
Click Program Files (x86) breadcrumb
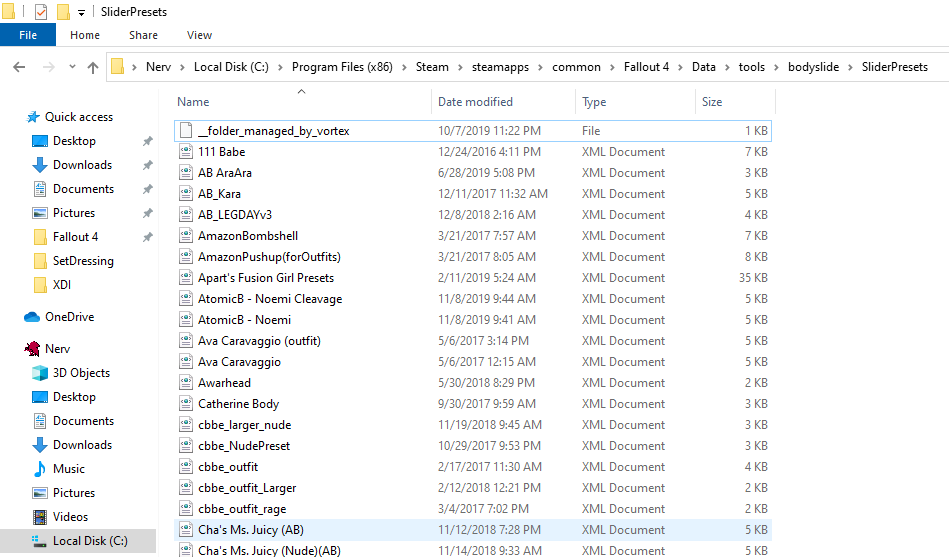342,67
